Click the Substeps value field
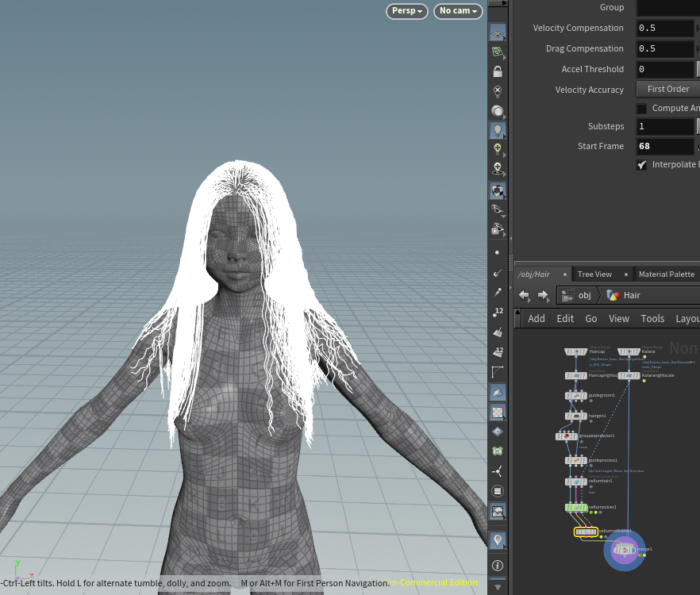The height and width of the screenshot is (595, 700). (x=665, y=127)
